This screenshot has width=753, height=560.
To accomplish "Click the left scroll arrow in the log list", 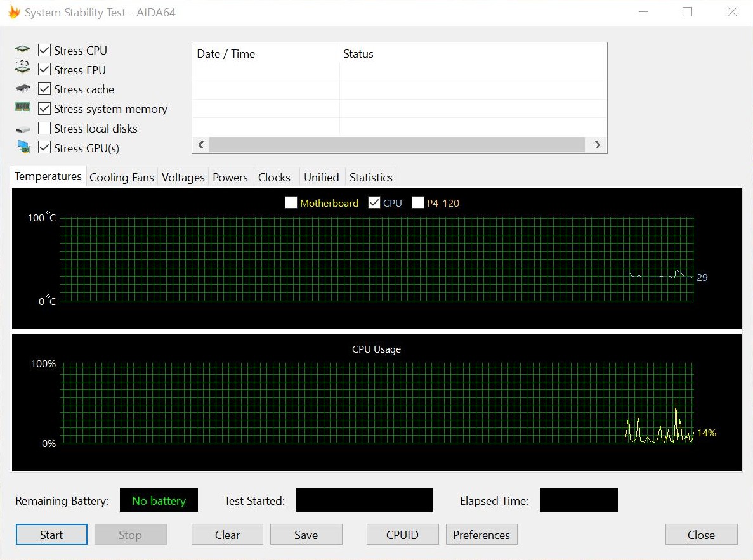I will (x=200, y=145).
